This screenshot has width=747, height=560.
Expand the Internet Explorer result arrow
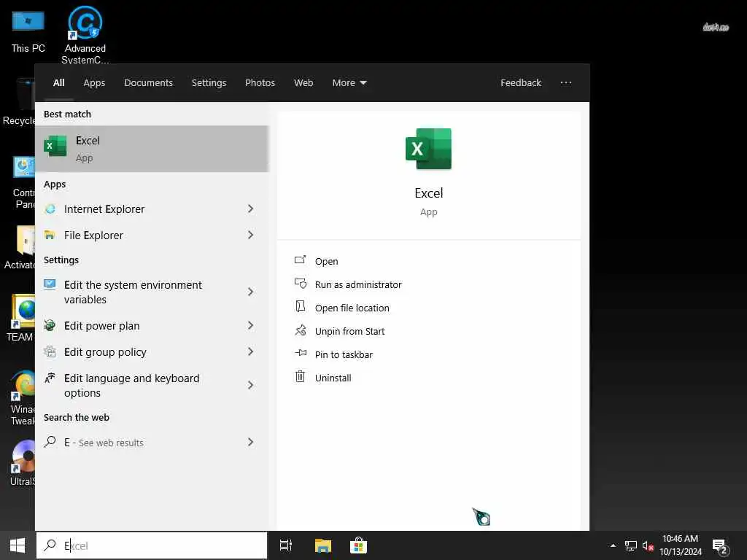(251, 209)
